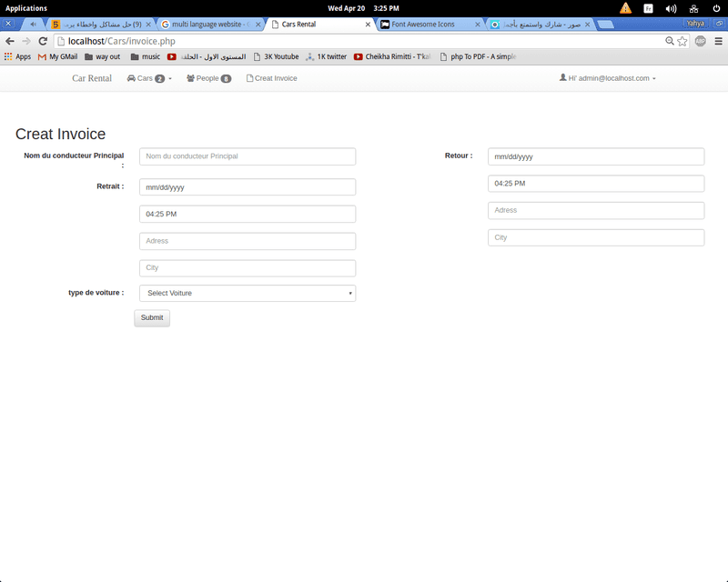The image size is (728, 582).
Task: Open the network icon in the top panel
Action: 693,8
